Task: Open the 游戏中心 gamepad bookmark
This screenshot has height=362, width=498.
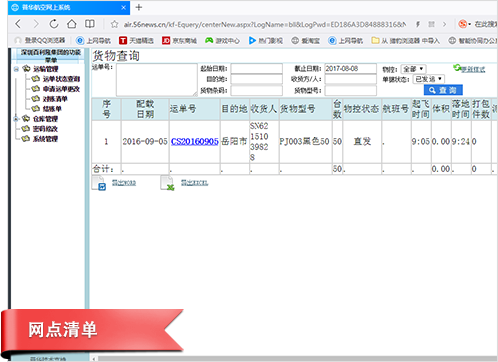Action: 222,41
